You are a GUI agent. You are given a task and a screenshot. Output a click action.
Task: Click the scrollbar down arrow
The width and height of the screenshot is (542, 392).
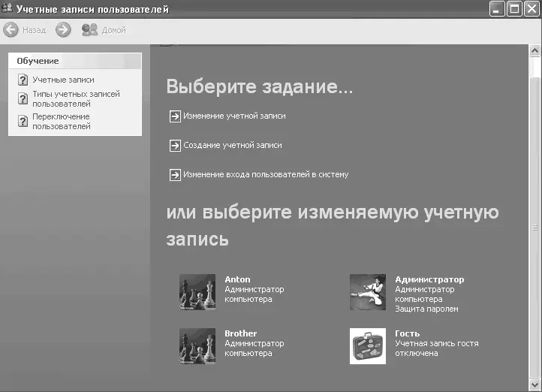(x=534, y=384)
